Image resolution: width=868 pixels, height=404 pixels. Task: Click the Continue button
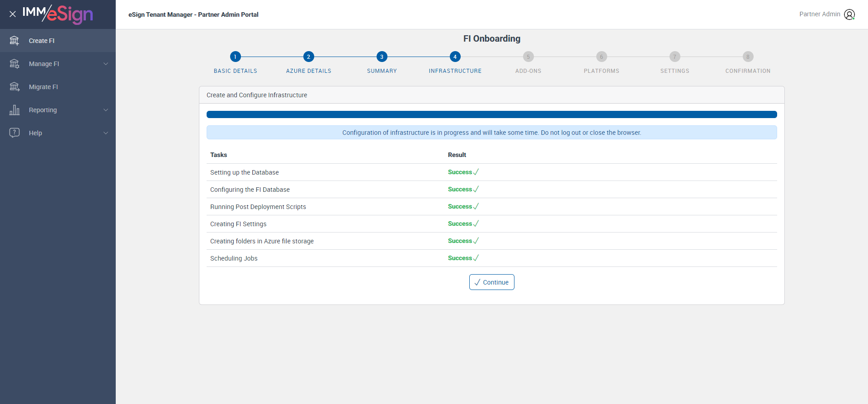click(491, 282)
